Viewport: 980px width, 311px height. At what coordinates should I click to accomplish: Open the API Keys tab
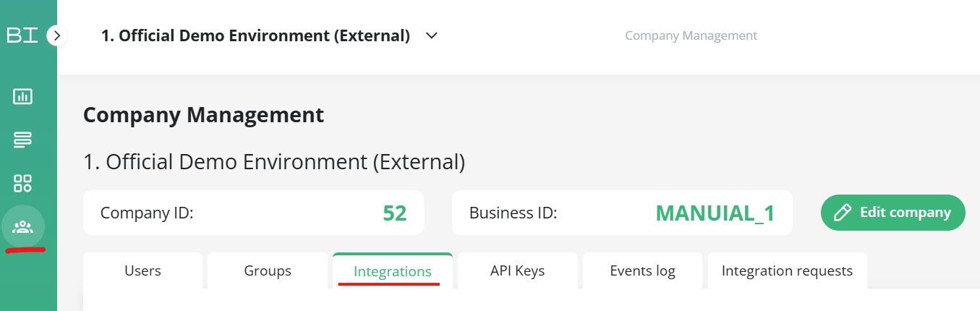(518, 270)
